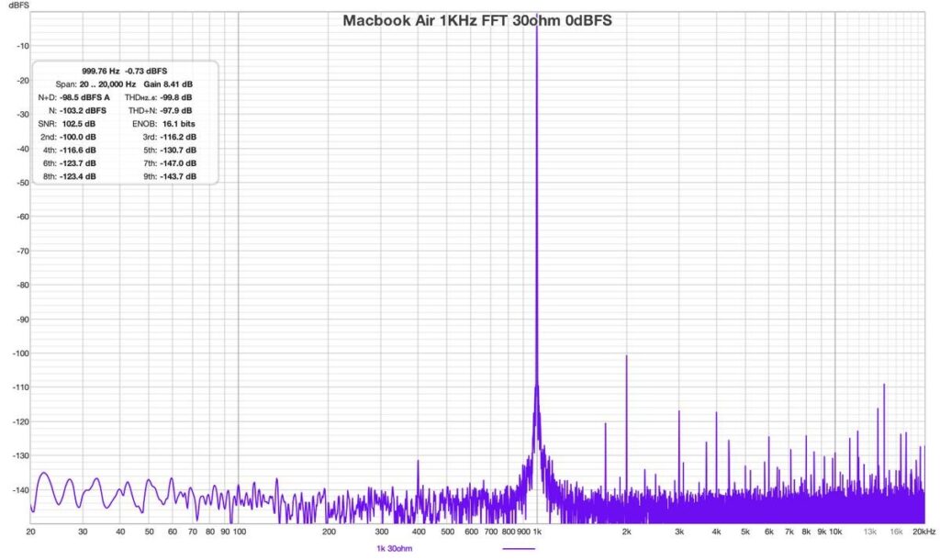Click the "1k" label on the frequency axis
940x560 pixels.
537,532
